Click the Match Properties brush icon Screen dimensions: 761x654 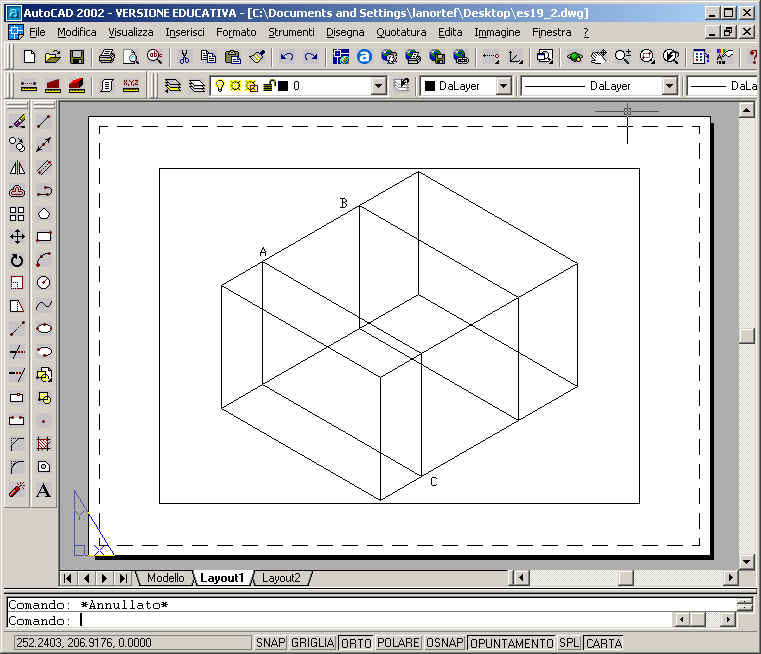(x=257, y=57)
